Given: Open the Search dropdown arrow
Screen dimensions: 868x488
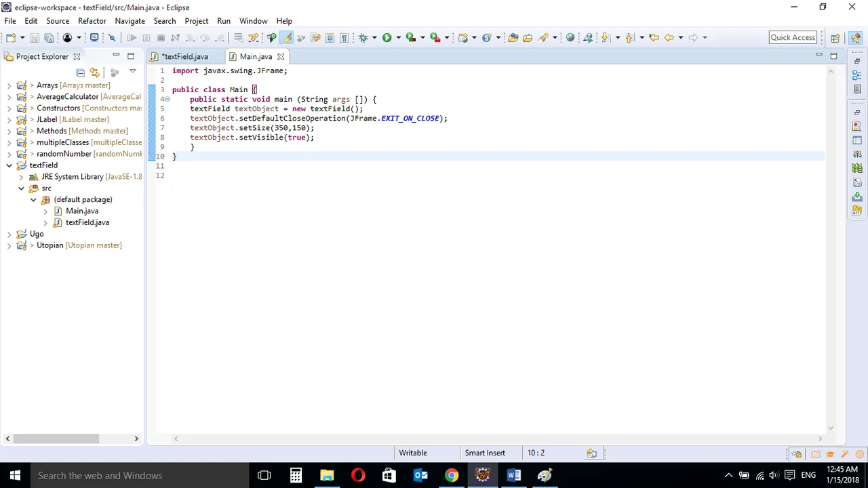Looking at the screenshot, I should pyautogui.click(x=555, y=38).
